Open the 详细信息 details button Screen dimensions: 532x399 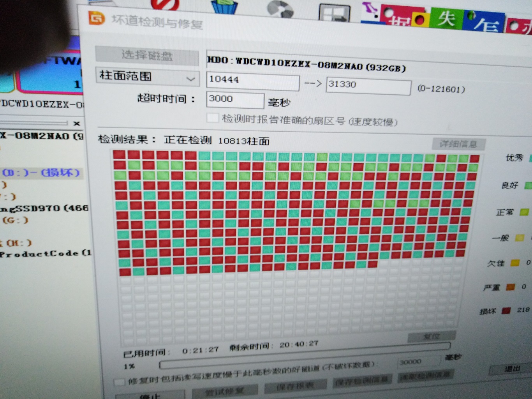pos(459,144)
